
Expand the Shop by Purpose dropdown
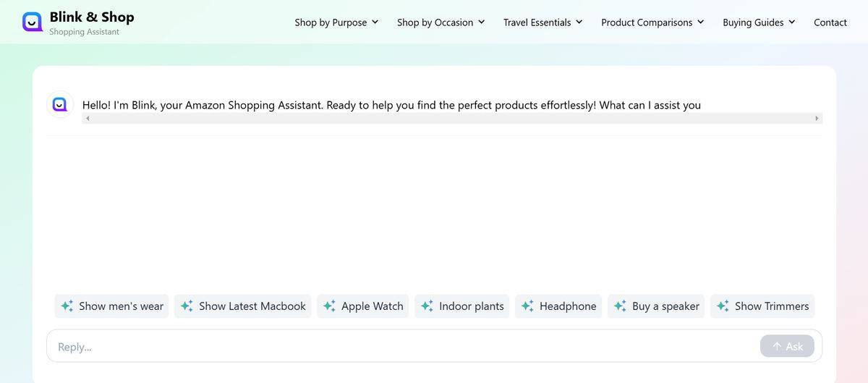tap(336, 22)
